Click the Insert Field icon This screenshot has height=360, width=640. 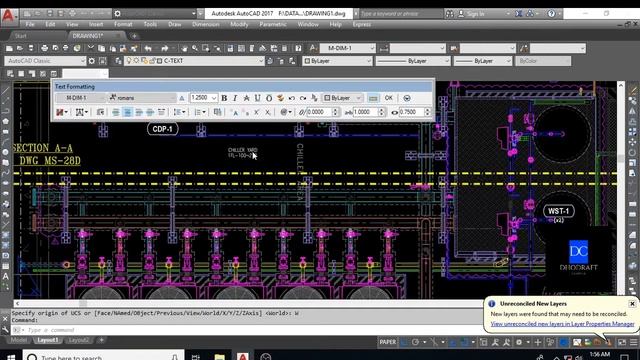tap(218, 112)
